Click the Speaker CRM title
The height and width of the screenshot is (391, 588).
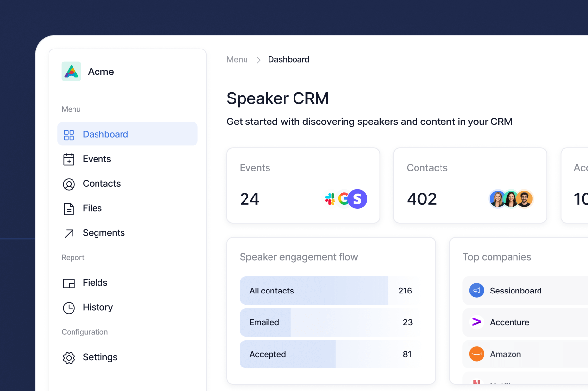278,98
